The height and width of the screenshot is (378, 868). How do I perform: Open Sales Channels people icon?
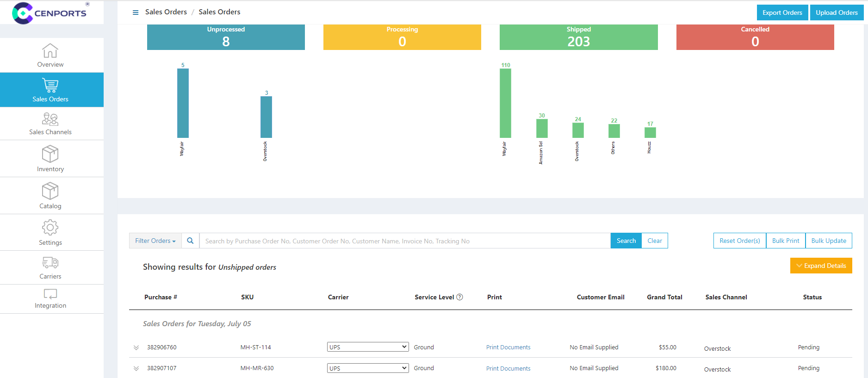50,119
